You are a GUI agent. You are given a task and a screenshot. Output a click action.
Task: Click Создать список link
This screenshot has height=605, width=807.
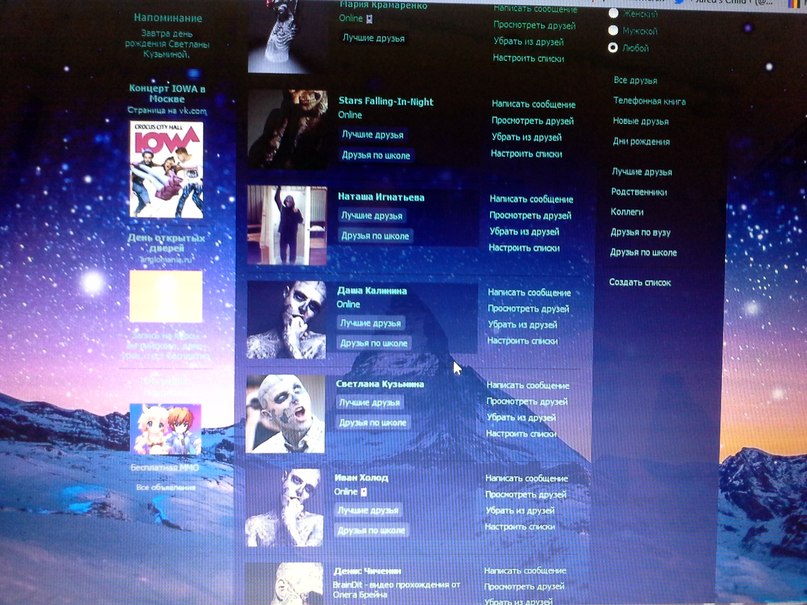(x=640, y=282)
